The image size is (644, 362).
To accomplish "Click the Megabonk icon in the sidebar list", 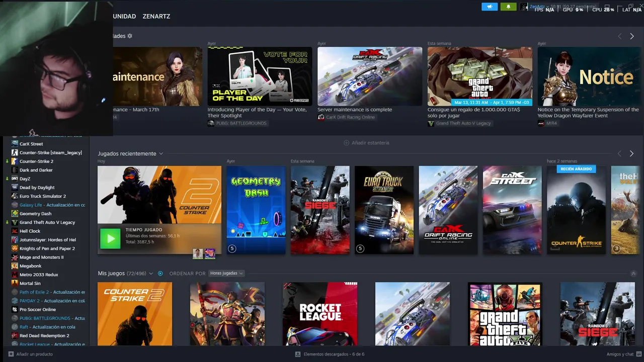I will [x=15, y=266].
